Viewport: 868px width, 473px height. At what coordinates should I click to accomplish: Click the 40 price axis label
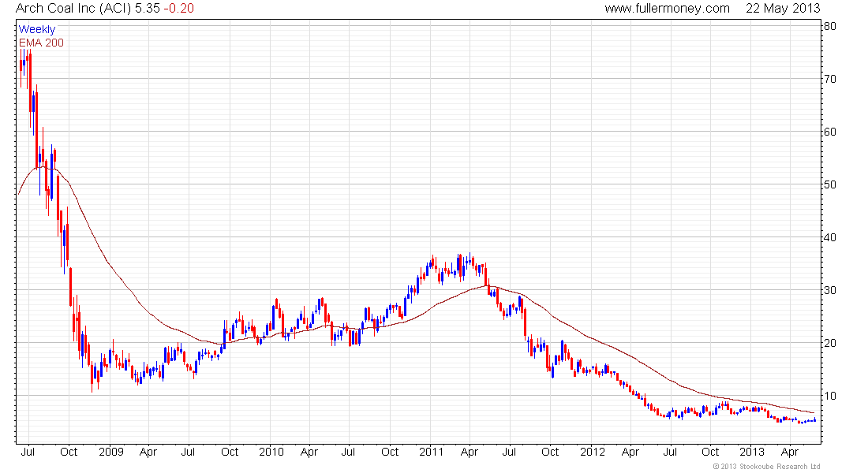830,237
